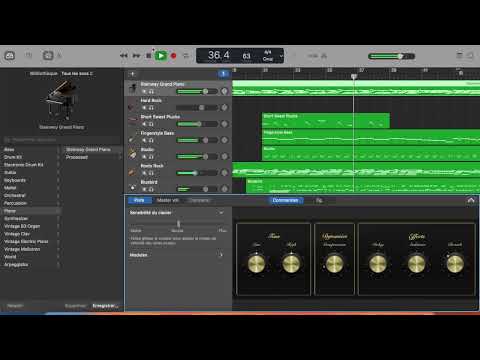Click the Hard Rock track pan knob
The height and width of the screenshot is (360, 480).
[x=224, y=107]
